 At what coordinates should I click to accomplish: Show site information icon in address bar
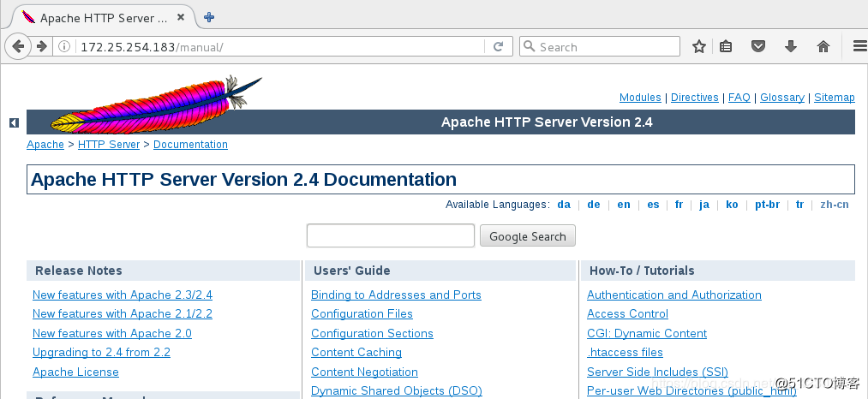(x=64, y=46)
